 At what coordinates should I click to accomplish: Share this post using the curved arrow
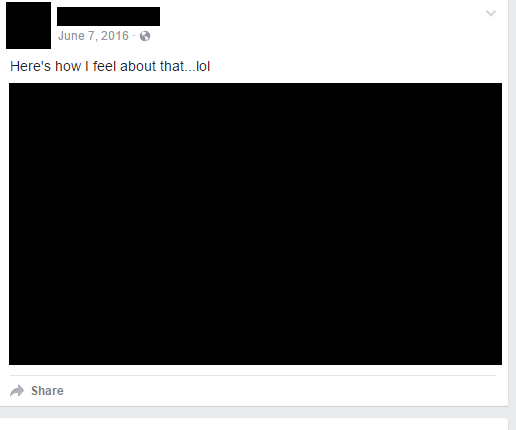[17, 391]
